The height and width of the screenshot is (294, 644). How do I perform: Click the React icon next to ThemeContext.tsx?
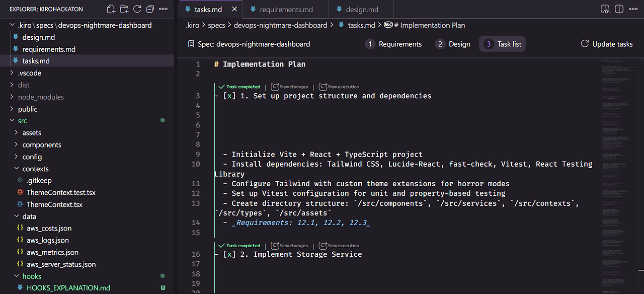(20, 204)
